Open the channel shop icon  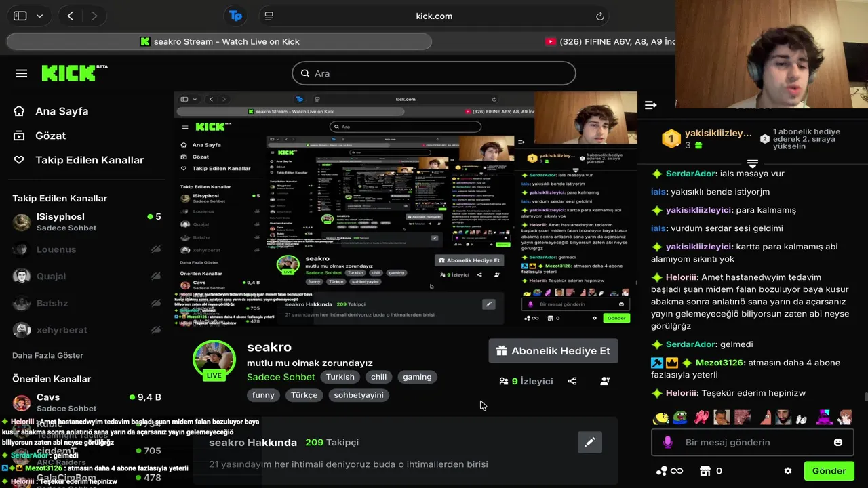705,471
